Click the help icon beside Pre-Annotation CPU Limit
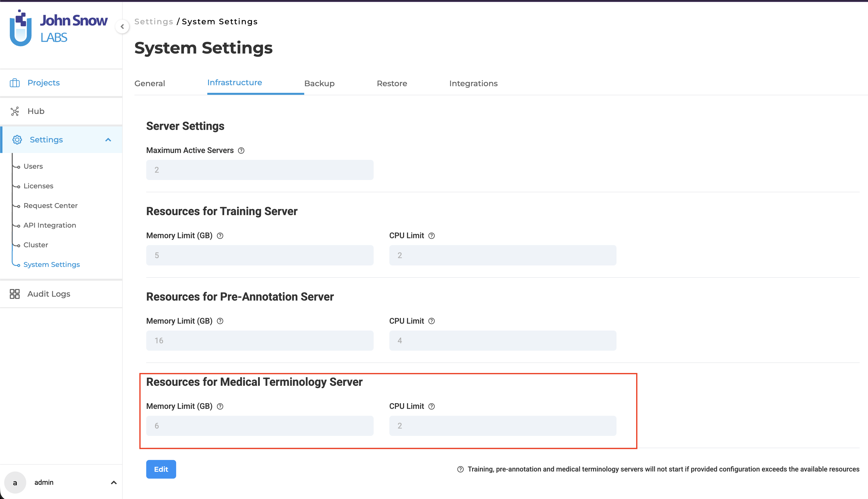 click(x=432, y=321)
